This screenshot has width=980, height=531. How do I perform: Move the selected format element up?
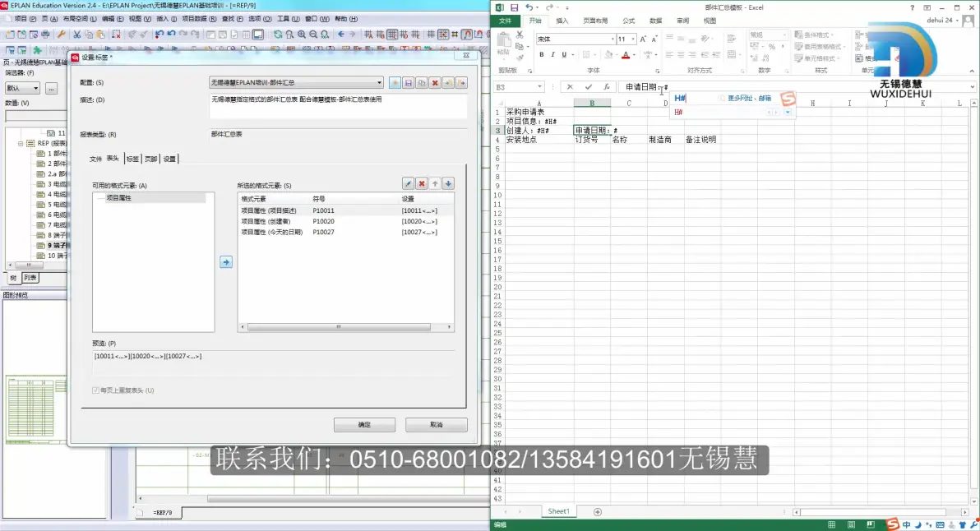coord(435,183)
